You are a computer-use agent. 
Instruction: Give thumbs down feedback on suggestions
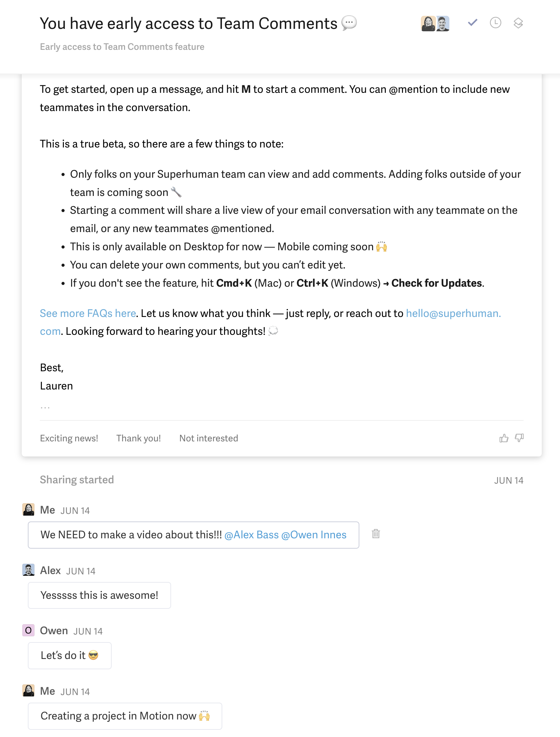coord(519,438)
